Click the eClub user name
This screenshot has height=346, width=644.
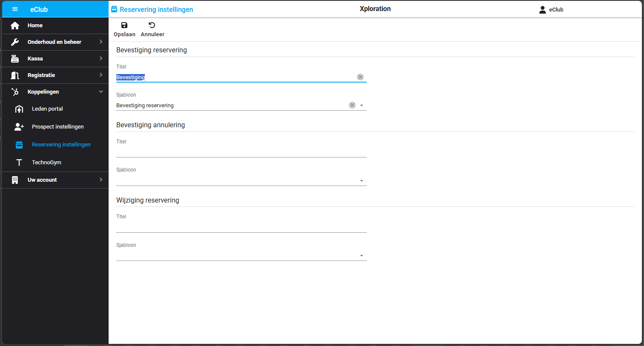point(556,9)
